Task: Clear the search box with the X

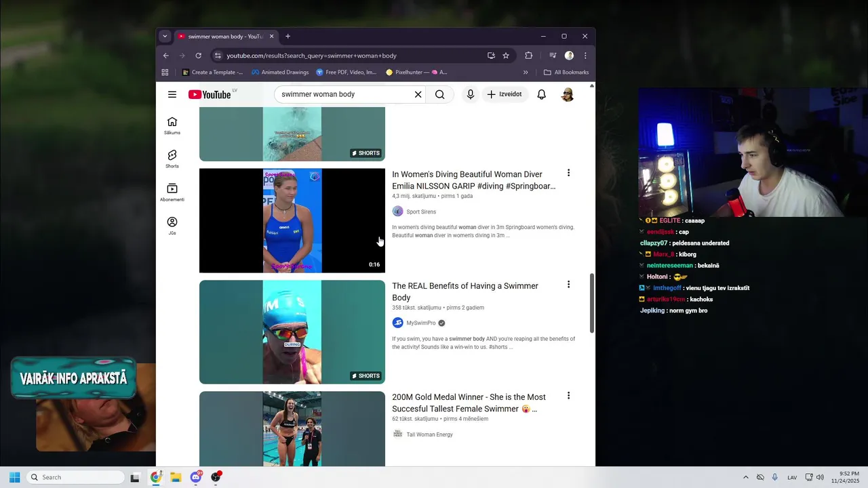Action: pos(418,94)
